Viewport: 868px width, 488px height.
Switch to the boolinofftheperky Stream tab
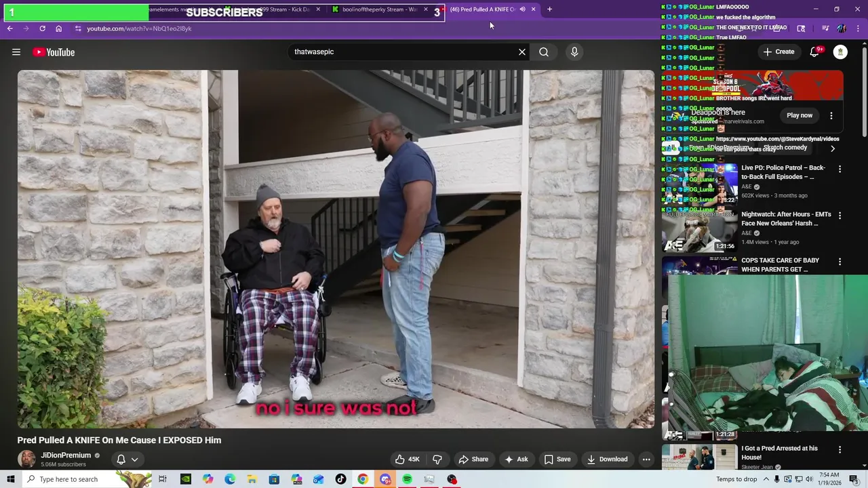379,9
